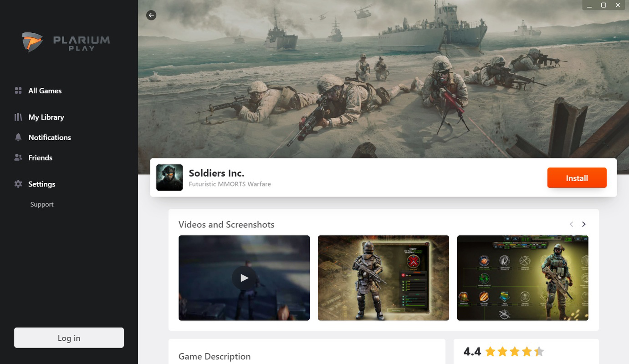Click the Soldiers Inc. title text
This screenshot has height=364, width=629.
coord(217,173)
